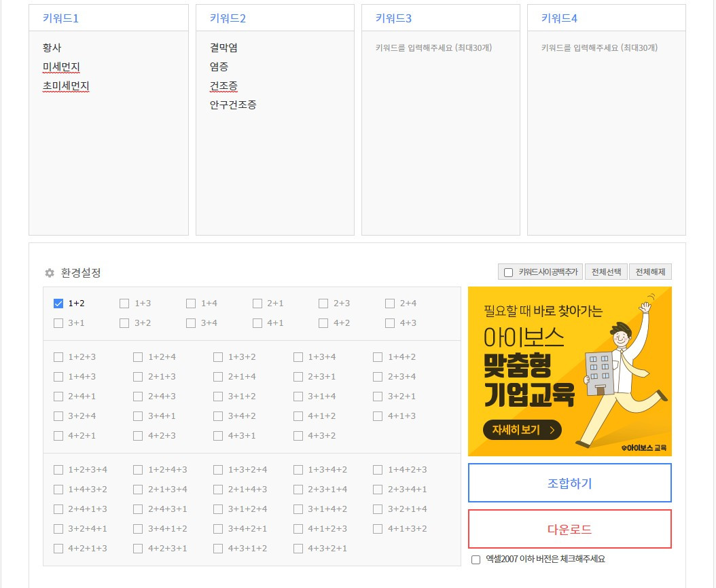Open 자세히 보기 on the 아이보스 ad
The image size is (716, 588).
pyautogui.click(x=522, y=430)
